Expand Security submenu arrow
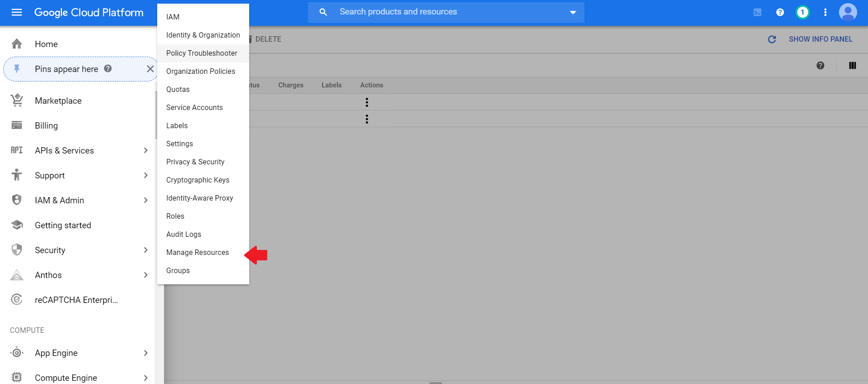Screen dimensions: 868x384 pos(145,250)
